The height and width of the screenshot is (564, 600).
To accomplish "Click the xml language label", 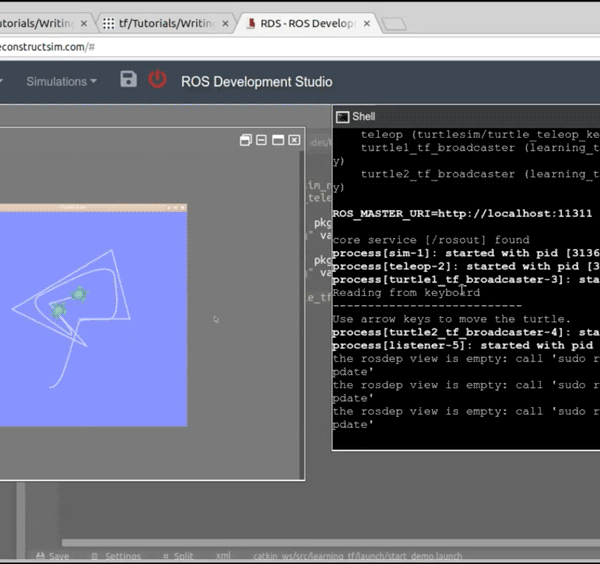I will click(223, 556).
